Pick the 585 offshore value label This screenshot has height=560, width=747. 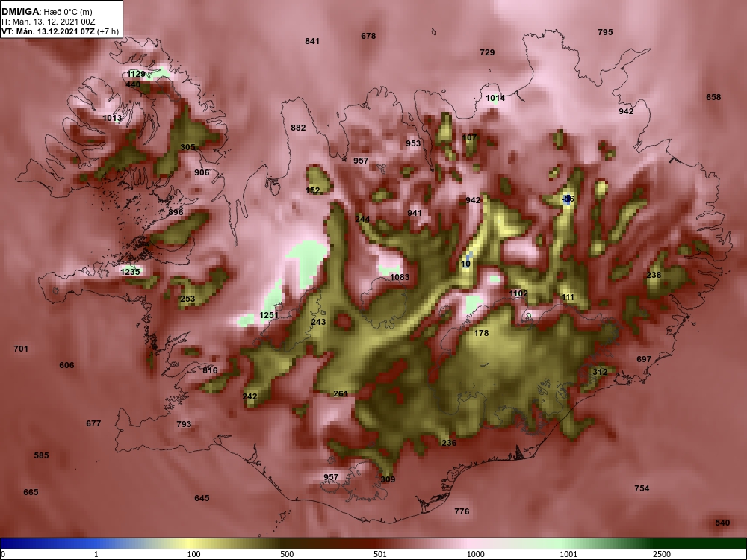coord(41,455)
